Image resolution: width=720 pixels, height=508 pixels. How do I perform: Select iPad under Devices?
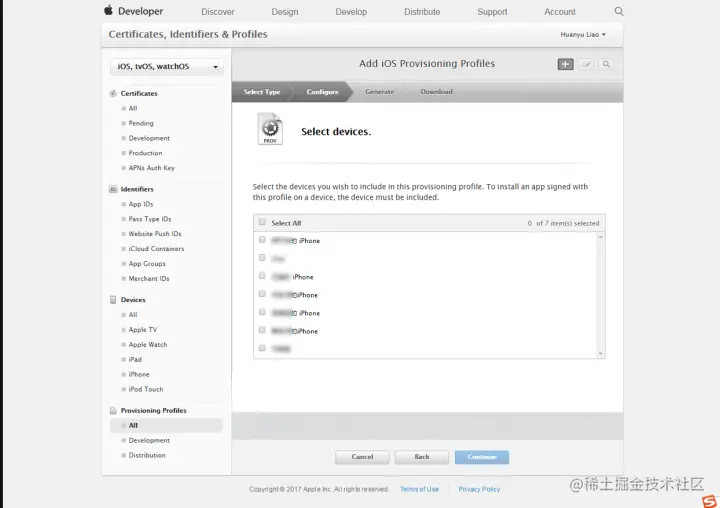click(135, 360)
